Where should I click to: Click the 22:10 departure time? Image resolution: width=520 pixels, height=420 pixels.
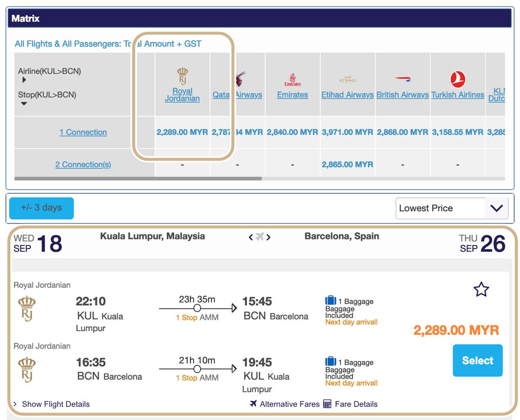pyautogui.click(x=91, y=301)
